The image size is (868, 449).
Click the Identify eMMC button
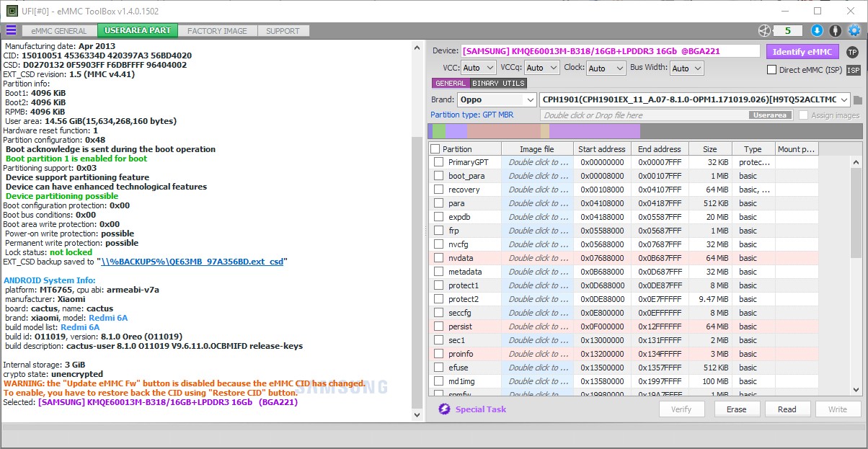[x=802, y=52]
